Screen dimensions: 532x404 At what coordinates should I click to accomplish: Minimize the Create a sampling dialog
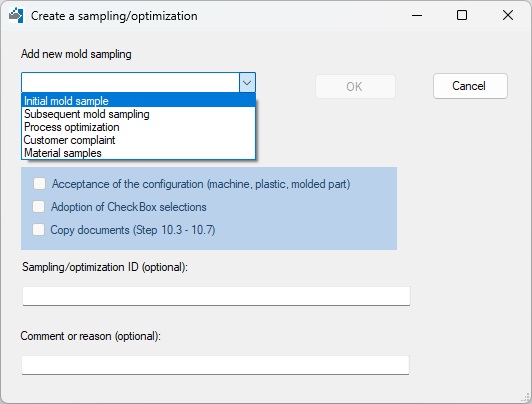(417, 15)
